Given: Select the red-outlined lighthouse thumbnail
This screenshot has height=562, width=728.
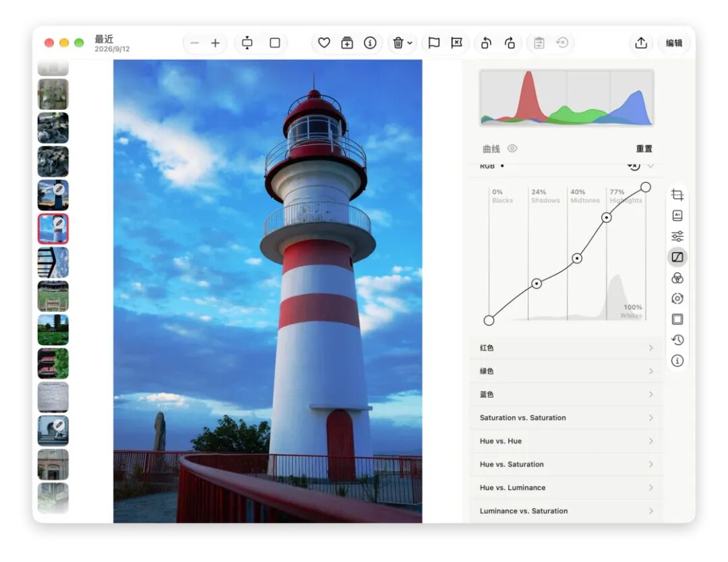Looking at the screenshot, I should point(53,229).
